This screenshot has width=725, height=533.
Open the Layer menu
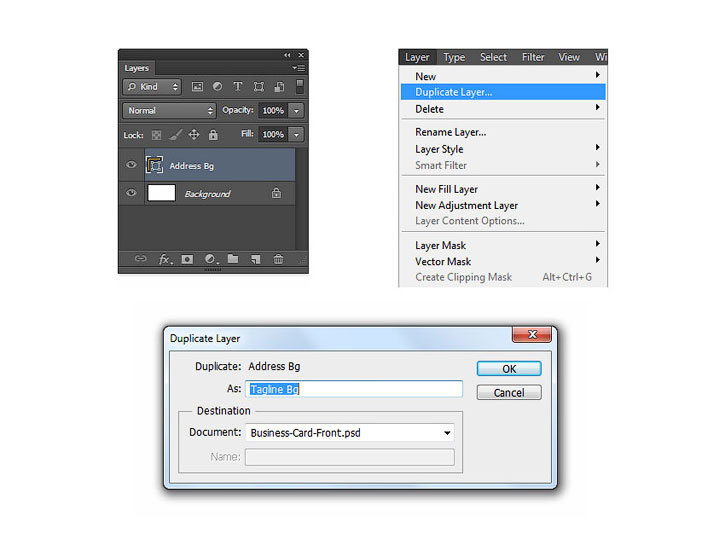coord(417,57)
